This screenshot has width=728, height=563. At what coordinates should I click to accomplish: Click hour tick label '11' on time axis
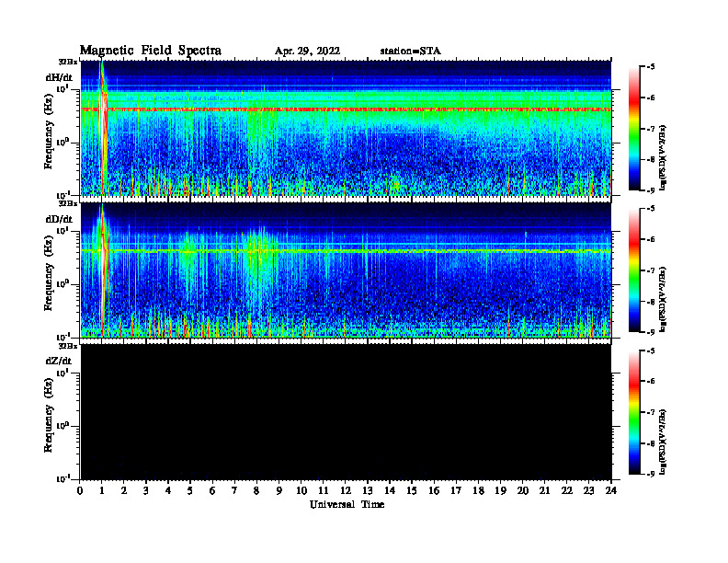[324, 491]
